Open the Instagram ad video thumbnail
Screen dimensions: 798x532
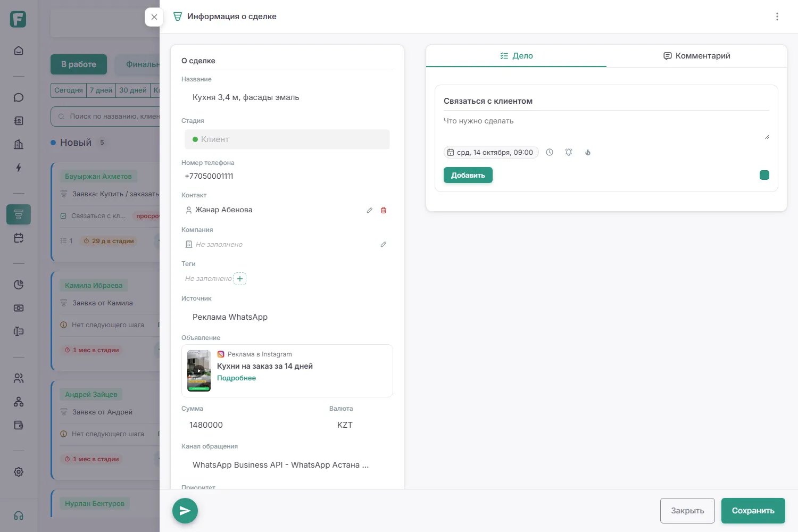tap(199, 371)
